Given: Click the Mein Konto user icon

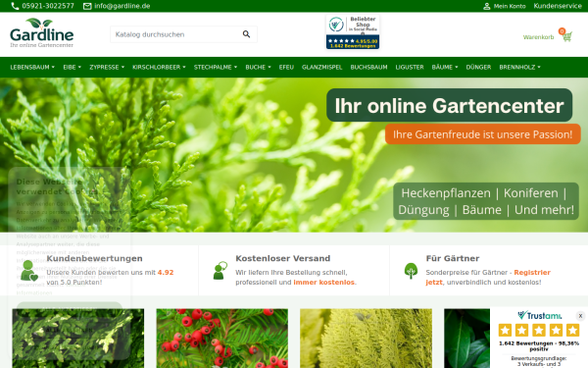Looking at the screenshot, I should pos(486,6).
